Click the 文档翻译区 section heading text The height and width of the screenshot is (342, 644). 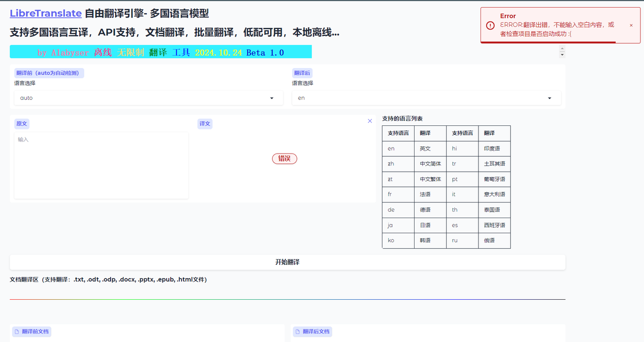pos(108,280)
